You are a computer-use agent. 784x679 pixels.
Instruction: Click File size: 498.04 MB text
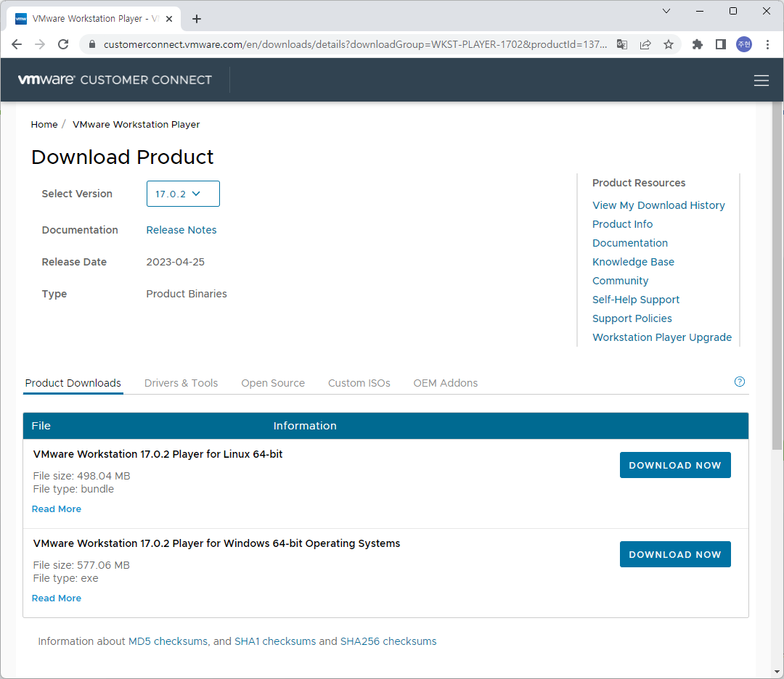[x=81, y=476]
